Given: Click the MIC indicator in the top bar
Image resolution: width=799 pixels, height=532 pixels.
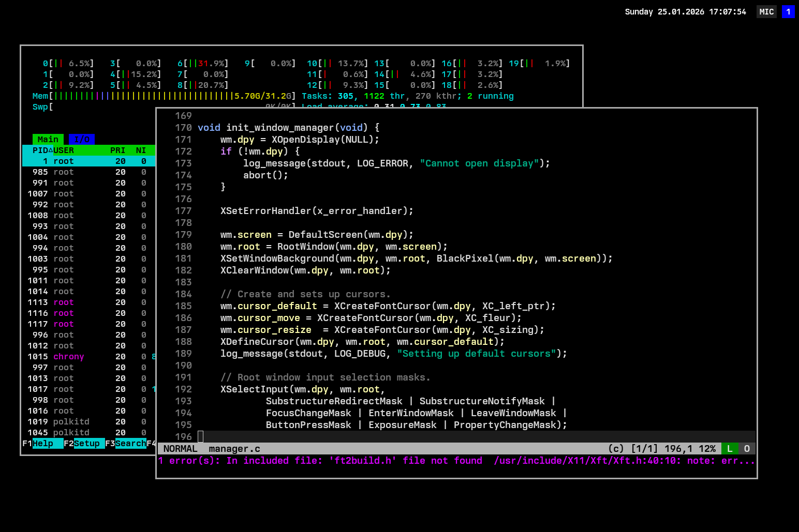Looking at the screenshot, I should 766,12.
